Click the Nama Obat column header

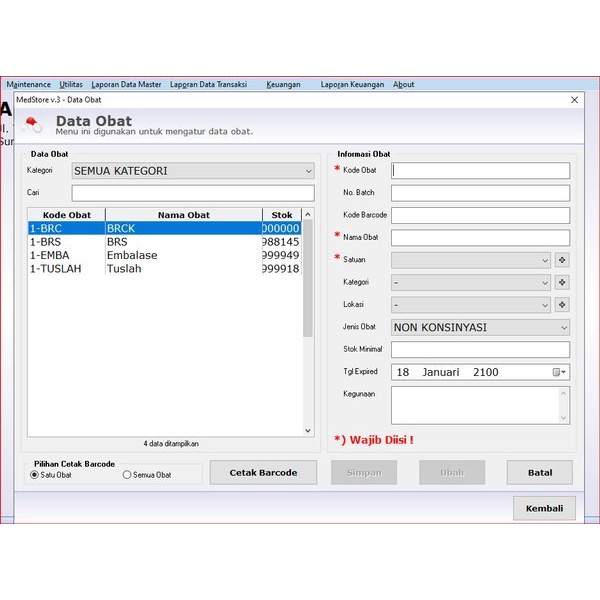point(184,215)
